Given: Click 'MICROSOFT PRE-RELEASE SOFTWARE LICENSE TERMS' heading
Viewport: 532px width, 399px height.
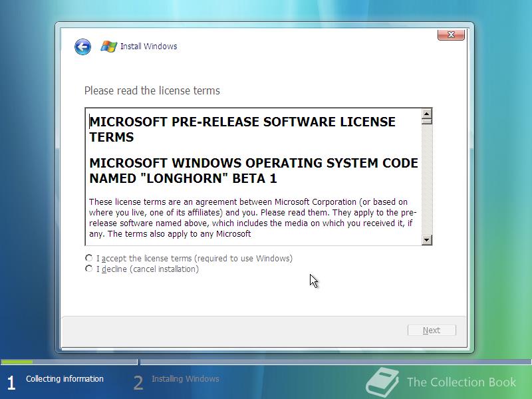Looking at the screenshot, I should [242, 129].
